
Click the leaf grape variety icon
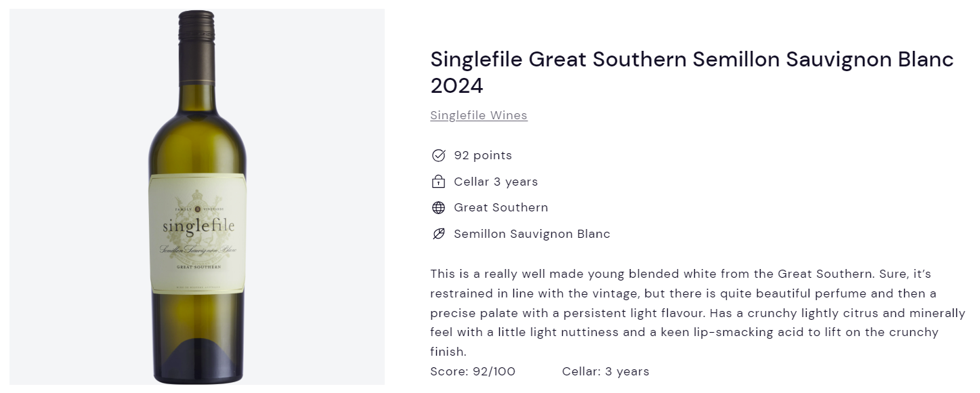(438, 234)
